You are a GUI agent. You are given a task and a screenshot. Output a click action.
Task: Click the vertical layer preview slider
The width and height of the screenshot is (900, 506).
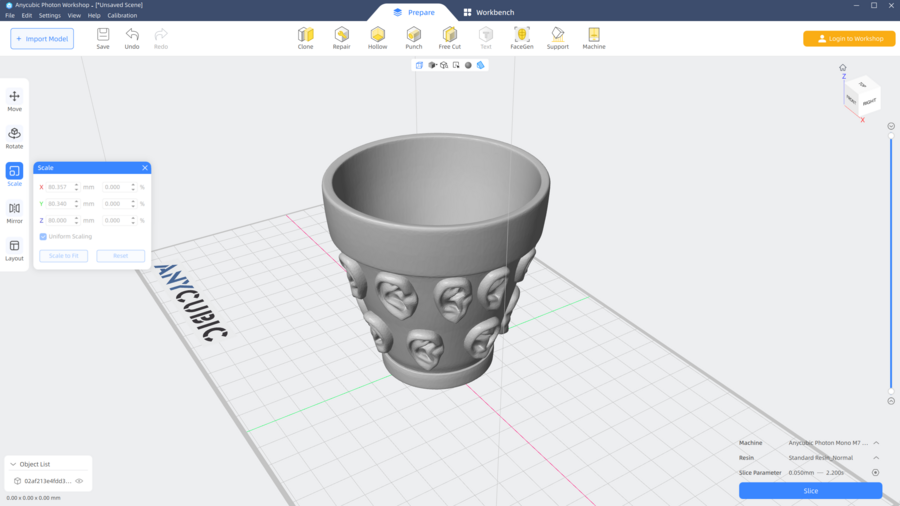[891, 263]
